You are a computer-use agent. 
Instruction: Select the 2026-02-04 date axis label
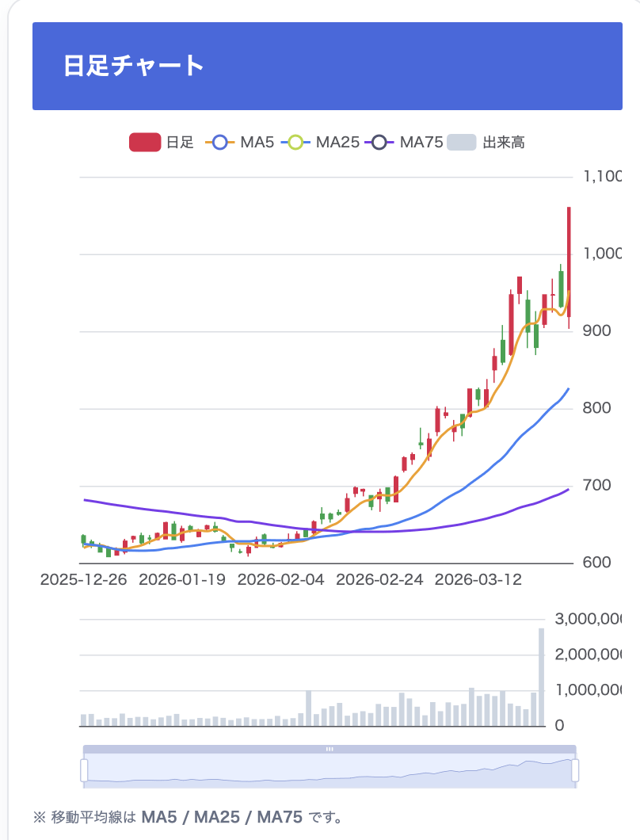281,580
